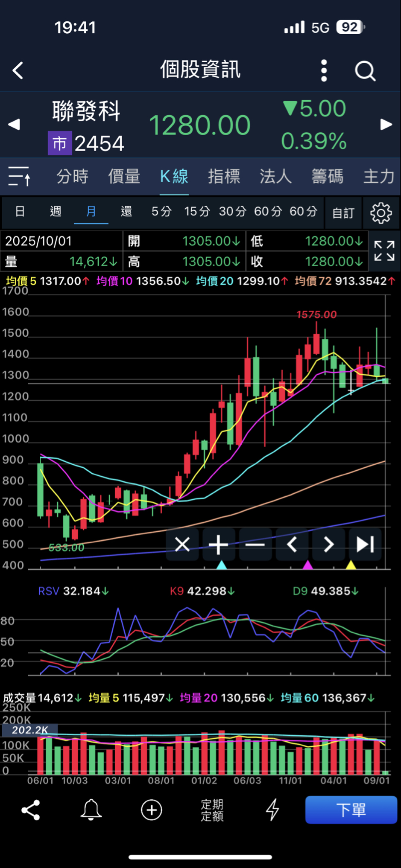Select 日 daily period
The height and width of the screenshot is (868, 401).
click(x=20, y=211)
